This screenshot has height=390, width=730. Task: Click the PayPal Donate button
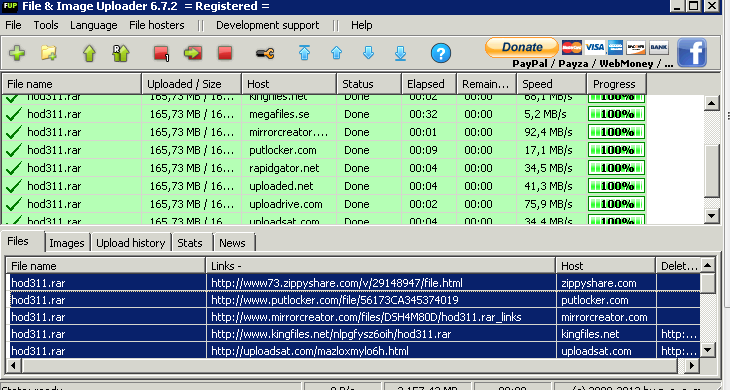[x=521, y=47]
